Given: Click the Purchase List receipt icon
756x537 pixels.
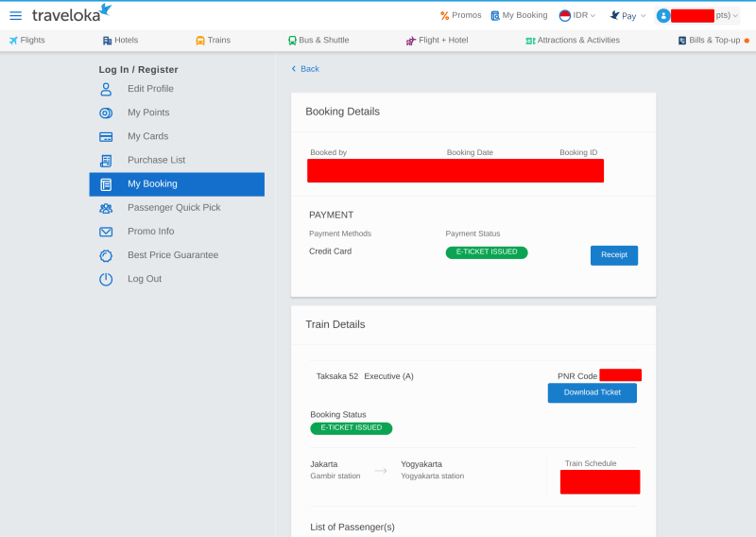Looking at the screenshot, I should coord(106,161).
